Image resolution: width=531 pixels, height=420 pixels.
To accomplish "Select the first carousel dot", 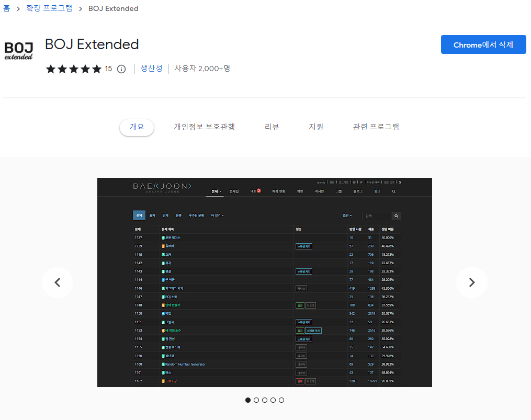I will tap(248, 400).
